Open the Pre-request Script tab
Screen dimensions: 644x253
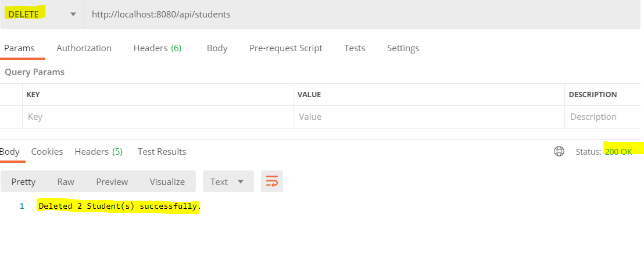285,48
